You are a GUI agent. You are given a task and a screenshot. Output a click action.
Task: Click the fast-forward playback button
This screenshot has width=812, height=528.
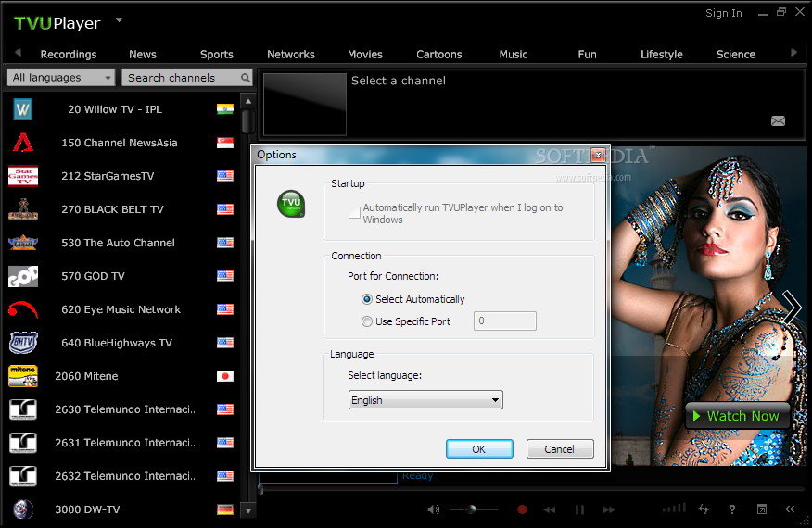tap(609, 509)
